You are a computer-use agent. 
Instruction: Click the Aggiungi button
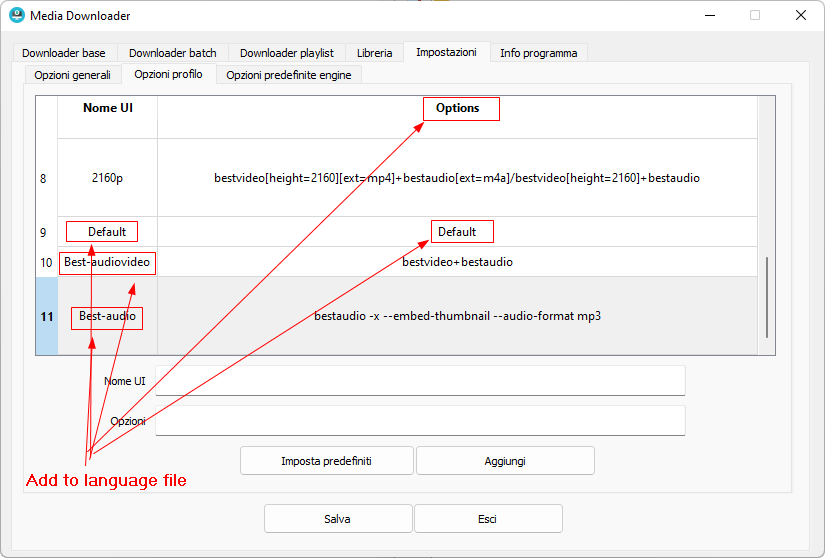[x=505, y=461]
